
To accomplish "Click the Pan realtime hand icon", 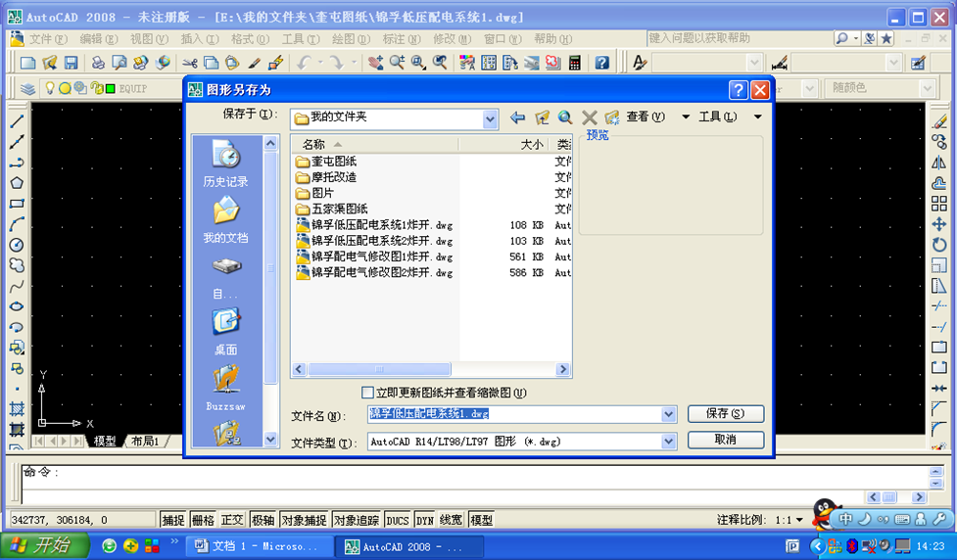I will (x=375, y=63).
